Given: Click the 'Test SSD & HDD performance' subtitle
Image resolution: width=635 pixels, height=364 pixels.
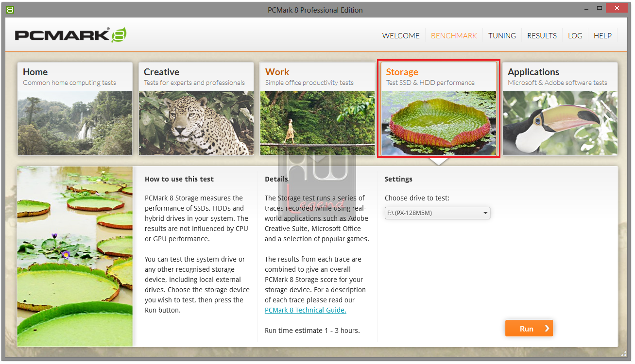Looking at the screenshot, I should click(430, 83).
